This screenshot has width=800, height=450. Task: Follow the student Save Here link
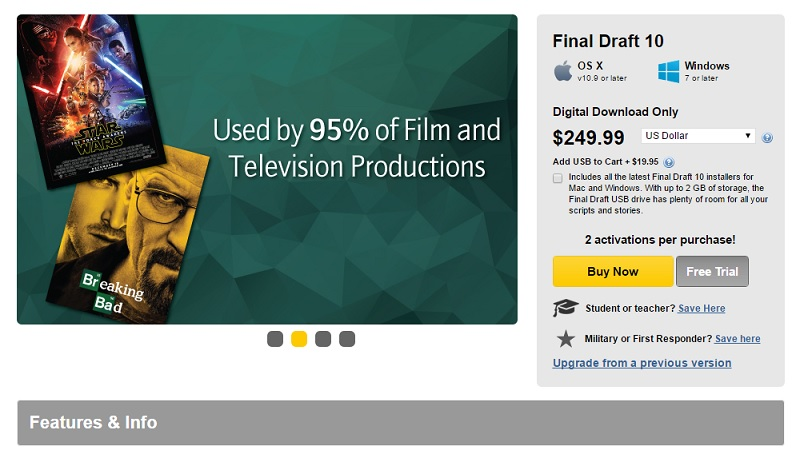[x=702, y=308]
